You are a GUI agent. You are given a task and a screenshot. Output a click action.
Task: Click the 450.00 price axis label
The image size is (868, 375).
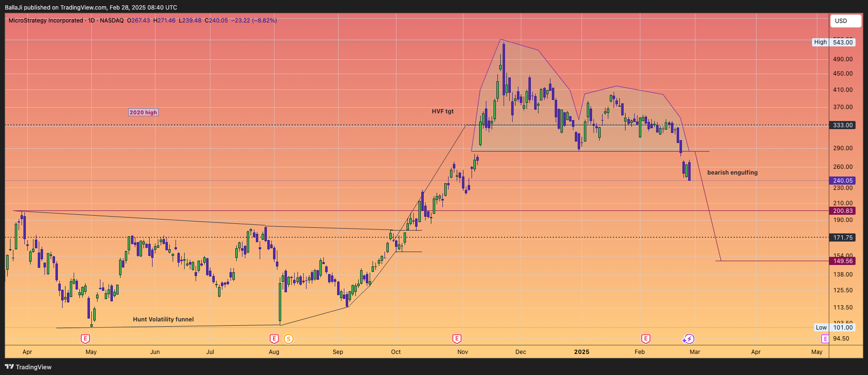tap(843, 74)
